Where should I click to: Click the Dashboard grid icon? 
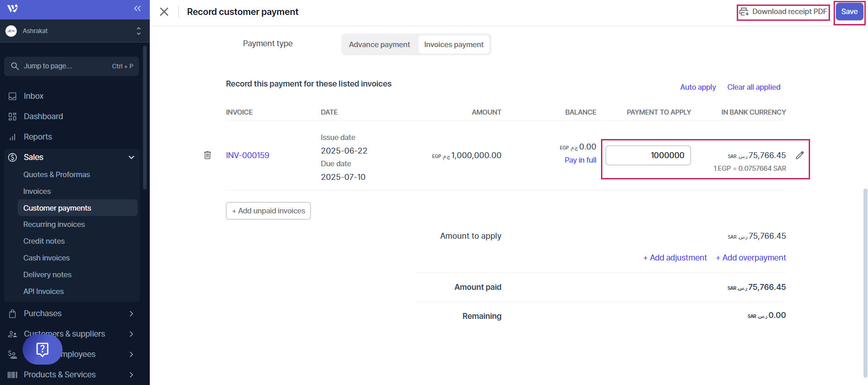pos(13,116)
